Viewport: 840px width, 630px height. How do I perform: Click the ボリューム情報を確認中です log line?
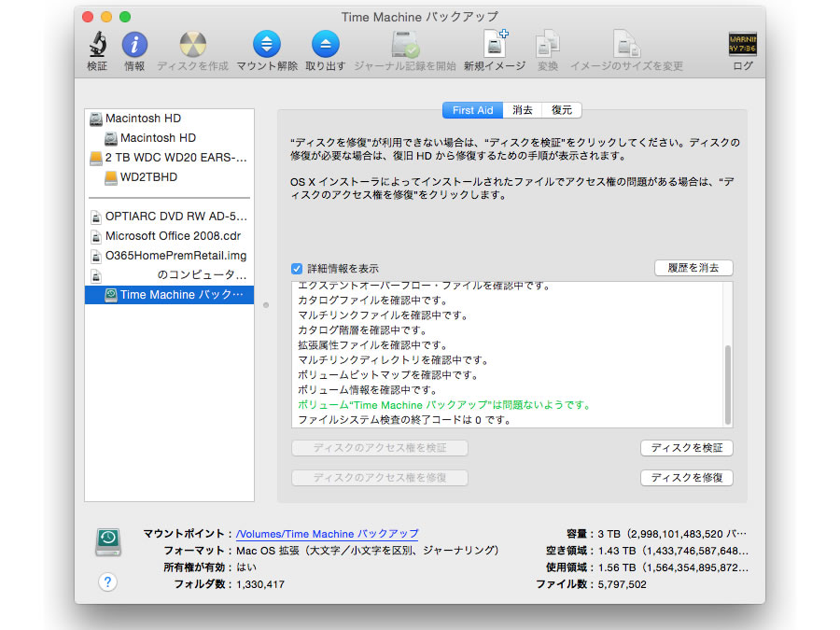(x=369, y=390)
